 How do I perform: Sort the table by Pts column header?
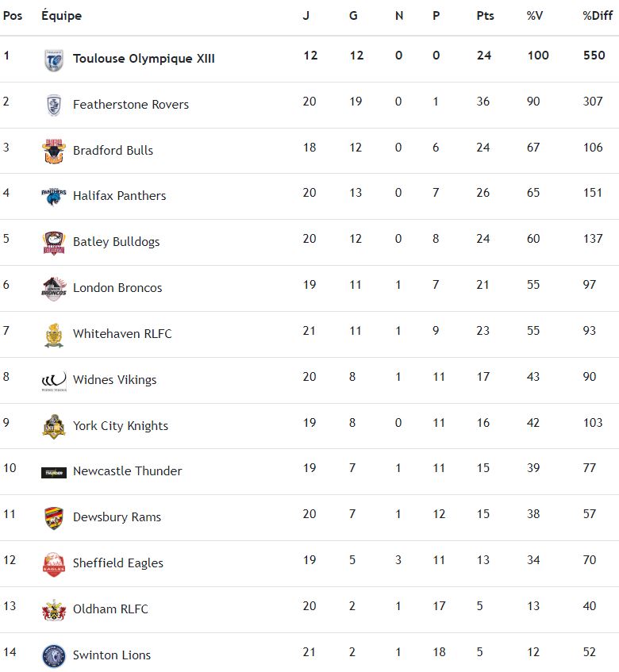pos(485,16)
